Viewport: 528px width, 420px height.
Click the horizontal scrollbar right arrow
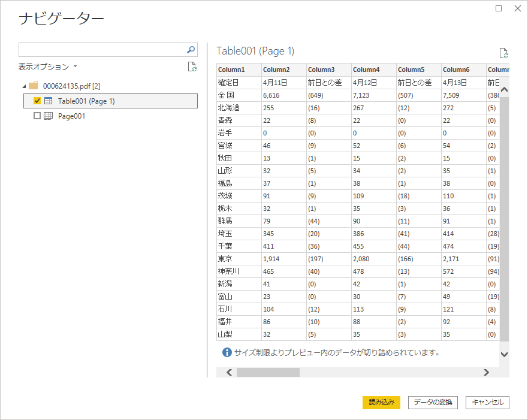click(486, 372)
